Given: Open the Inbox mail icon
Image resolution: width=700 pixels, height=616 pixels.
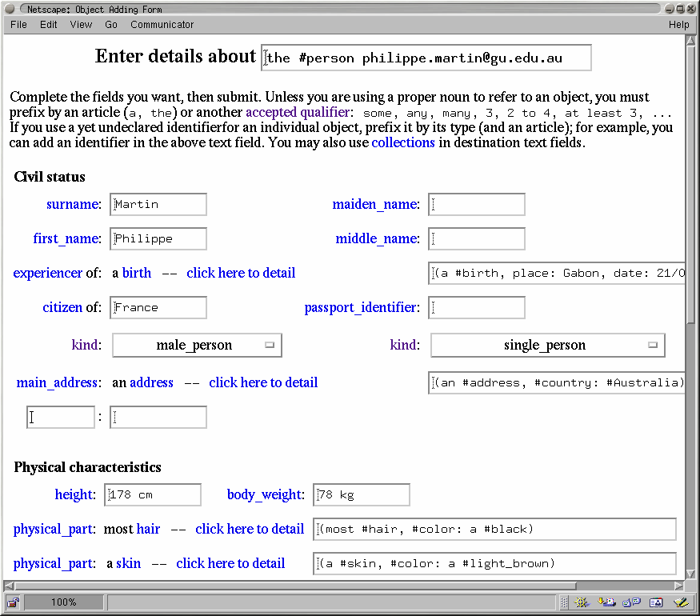Looking at the screenshot, I should 606,602.
